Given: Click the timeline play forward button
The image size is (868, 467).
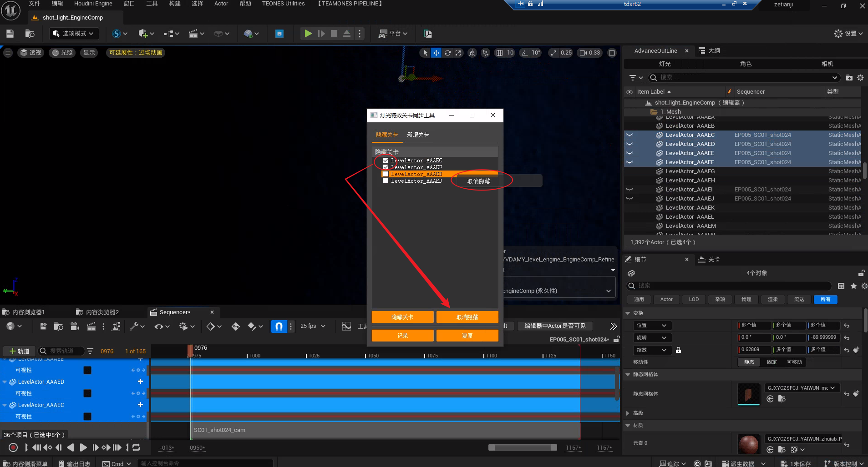Looking at the screenshot, I should click(83, 447).
